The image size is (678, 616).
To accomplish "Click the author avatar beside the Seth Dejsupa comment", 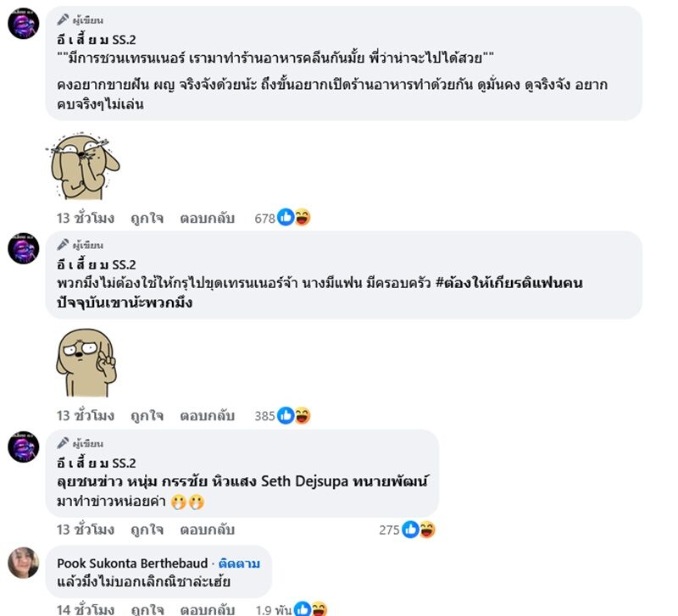I will point(24,447).
